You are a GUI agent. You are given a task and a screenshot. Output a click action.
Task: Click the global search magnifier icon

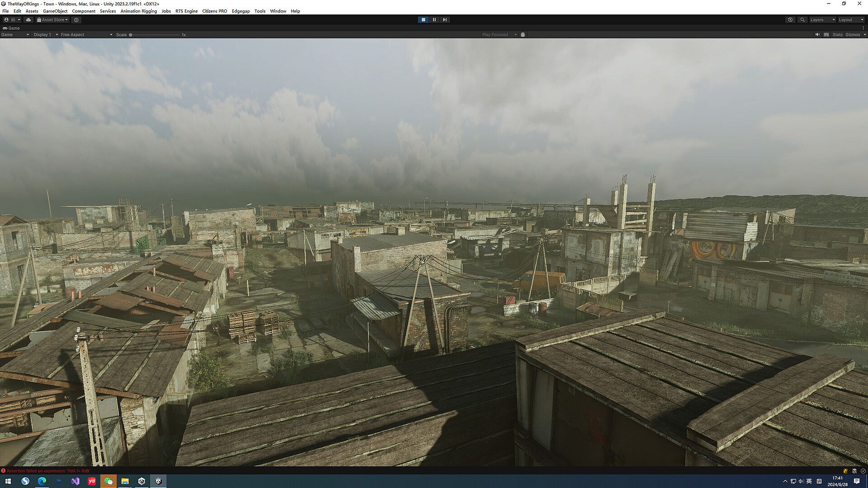point(802,20)
